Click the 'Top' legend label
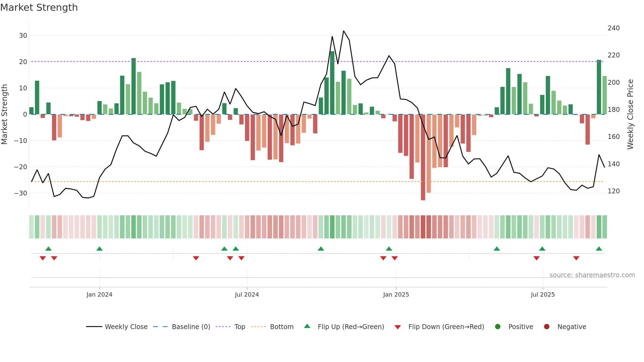Screen dimensions: 644x362 (240, 327)
